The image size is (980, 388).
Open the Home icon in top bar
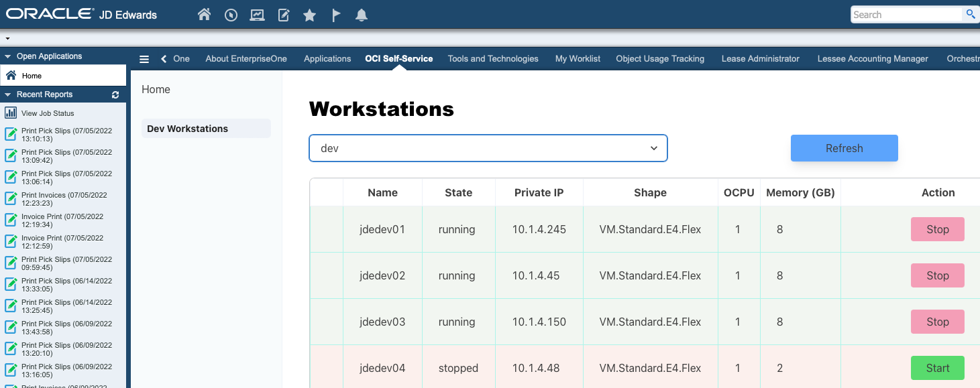(205, 15)
